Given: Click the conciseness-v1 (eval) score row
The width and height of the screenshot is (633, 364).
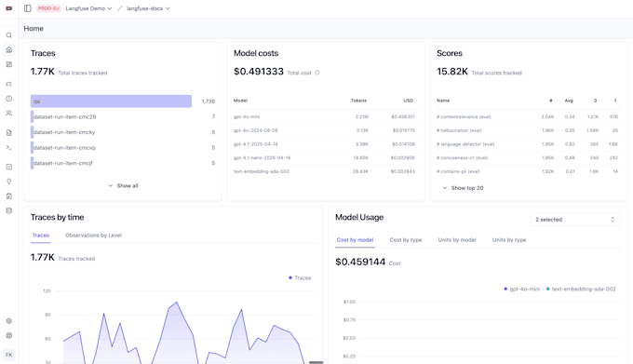Looking at the screenshot, I should (x=529, y=157).
